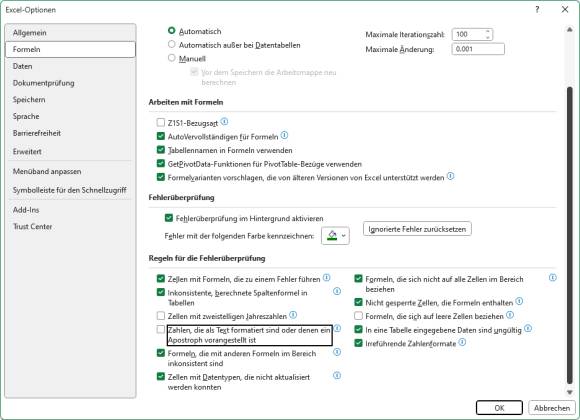Click info icon for Nicht gesperrte Zellen
Screen dimensions: 580x420
point(519,301)
